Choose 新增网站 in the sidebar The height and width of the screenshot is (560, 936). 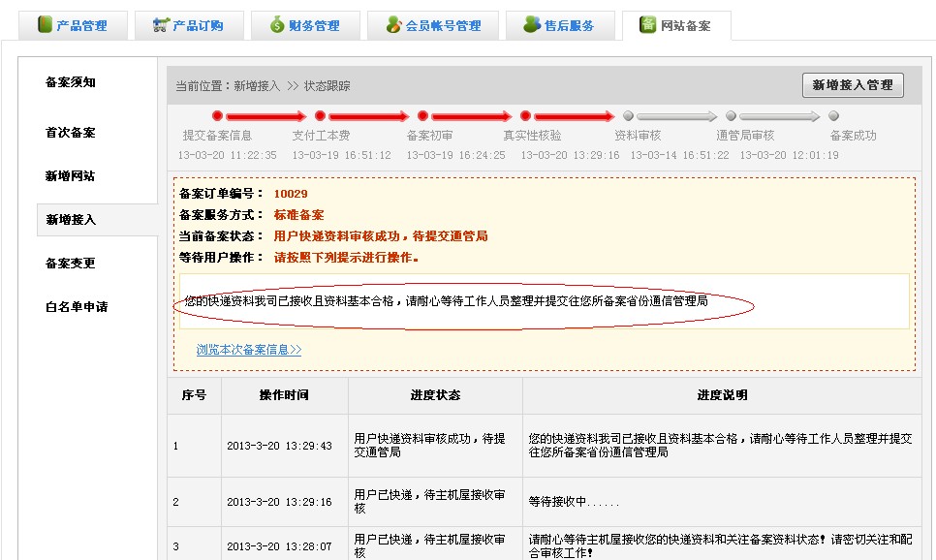[71, 176]
